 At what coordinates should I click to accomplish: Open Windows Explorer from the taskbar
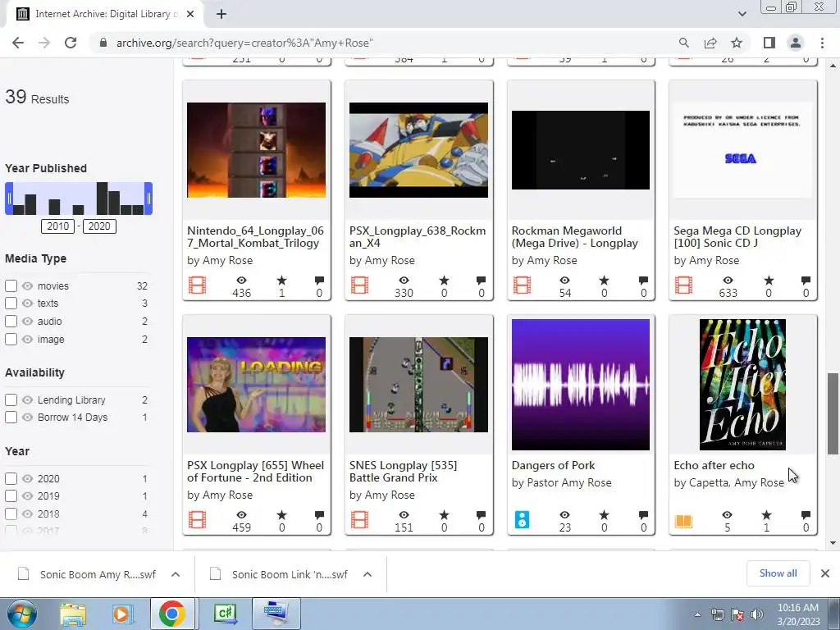73,614
